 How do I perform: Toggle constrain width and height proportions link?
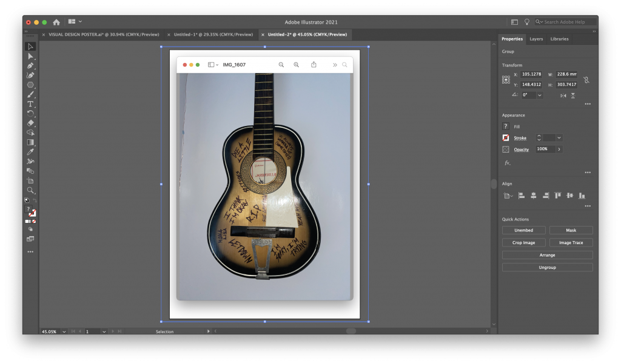(x=586, y=80)
